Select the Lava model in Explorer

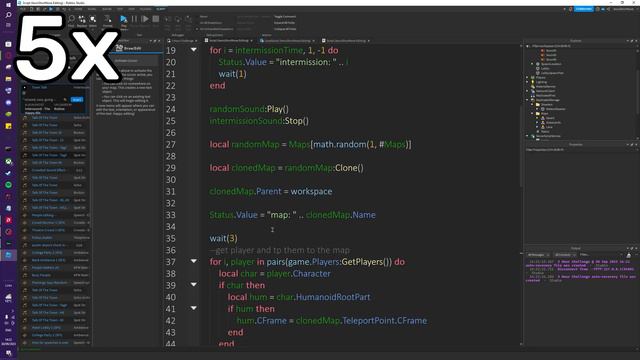[x=549, y=127]
